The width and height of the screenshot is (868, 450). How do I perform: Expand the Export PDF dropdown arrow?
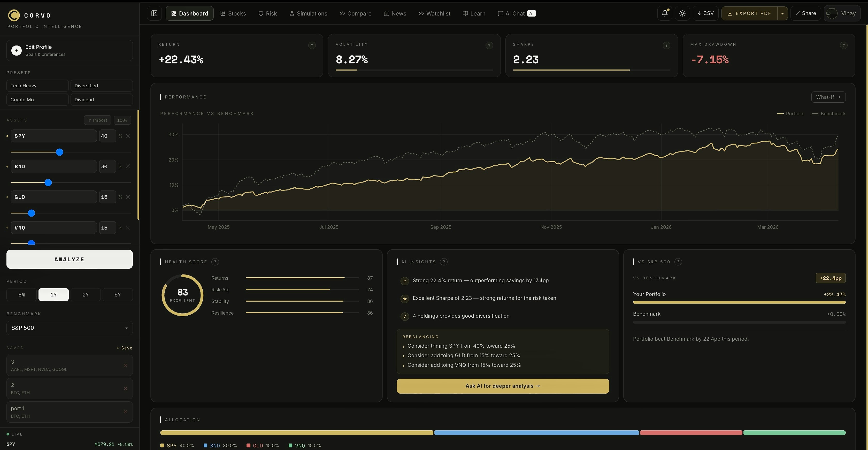point(782,13)
